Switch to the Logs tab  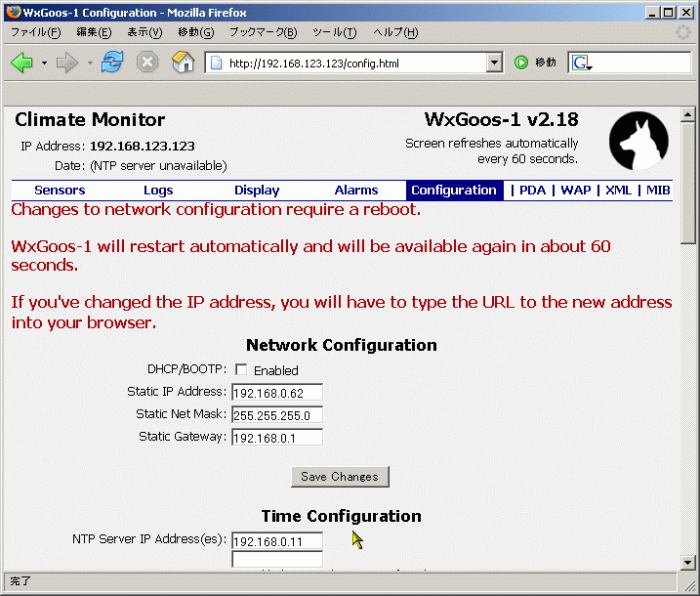point(158,191)
